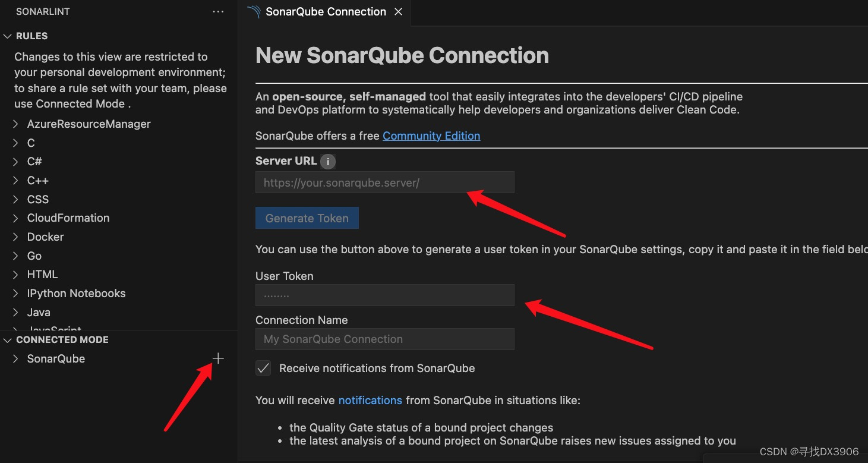Open the Community Edition link
The image size is (868, 463).
click(x=431, y=136)
